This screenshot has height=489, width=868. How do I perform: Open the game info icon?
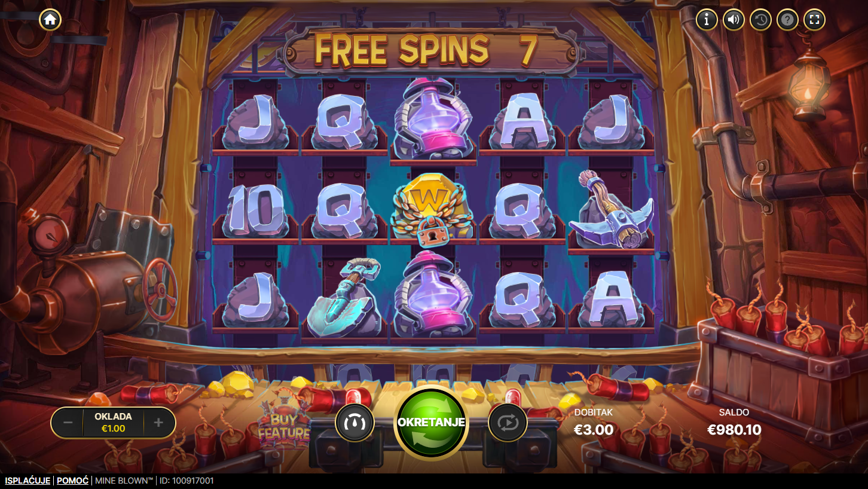click(x=707, y=20)
